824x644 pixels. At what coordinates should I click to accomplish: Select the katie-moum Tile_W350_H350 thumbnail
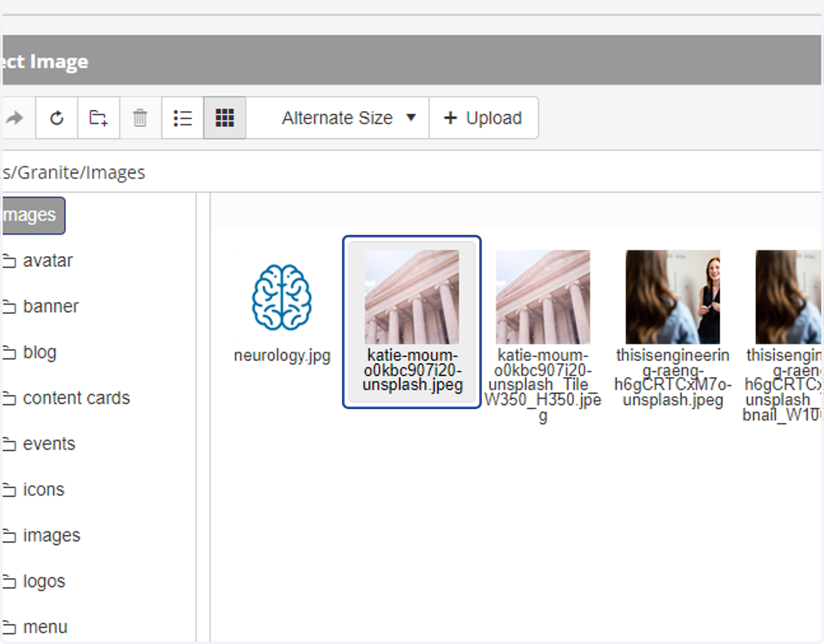tap(542, 297)
